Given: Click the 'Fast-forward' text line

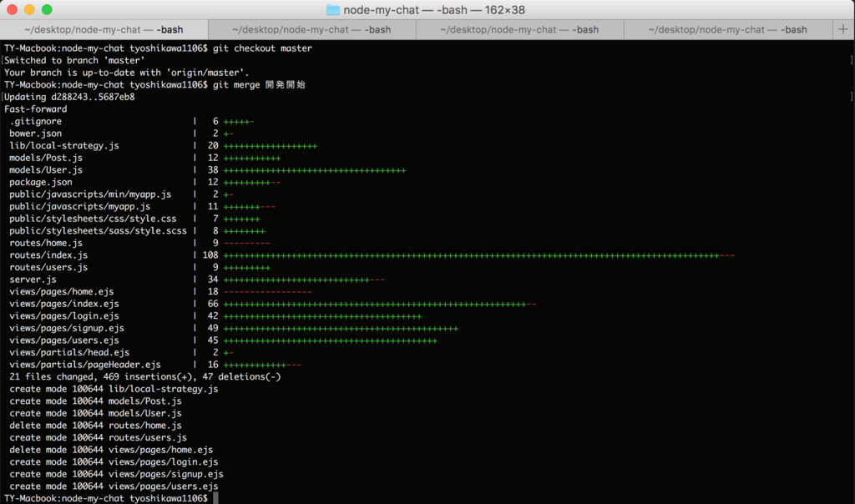Looking at the screenshot, I should click(35, 109).
